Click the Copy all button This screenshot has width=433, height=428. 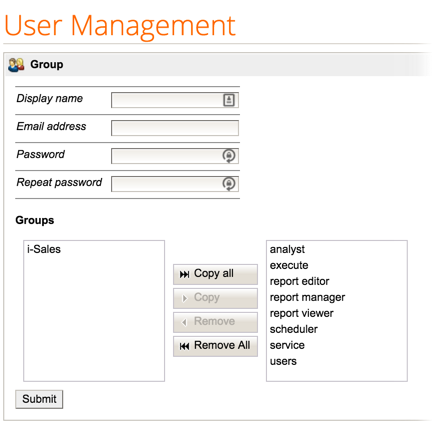(x=215, y=274)
